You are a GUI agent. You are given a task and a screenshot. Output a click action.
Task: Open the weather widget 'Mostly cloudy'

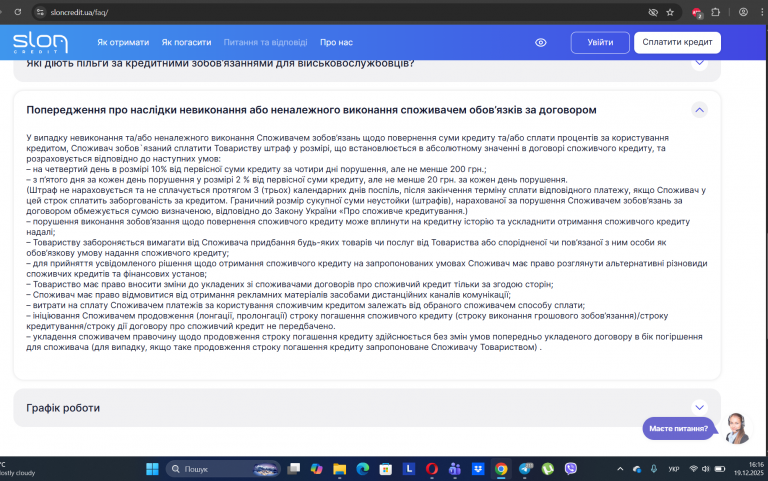(18, 469)
